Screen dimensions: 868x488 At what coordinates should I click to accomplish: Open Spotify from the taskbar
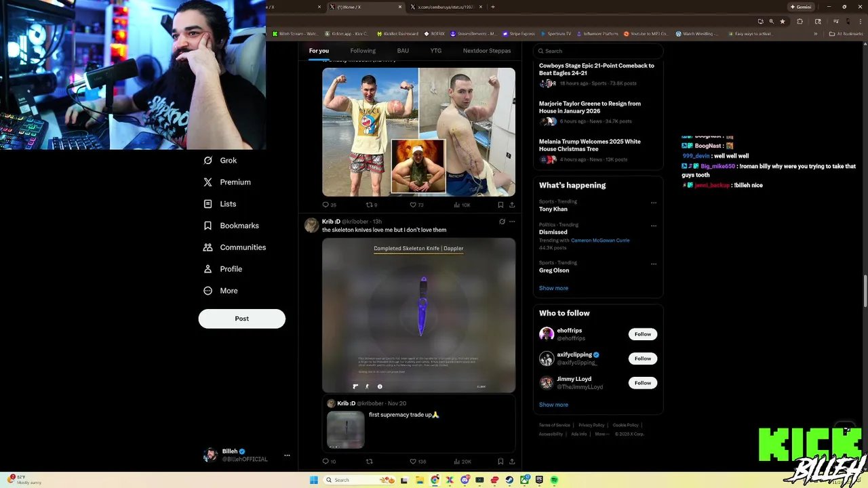[554, 480]
